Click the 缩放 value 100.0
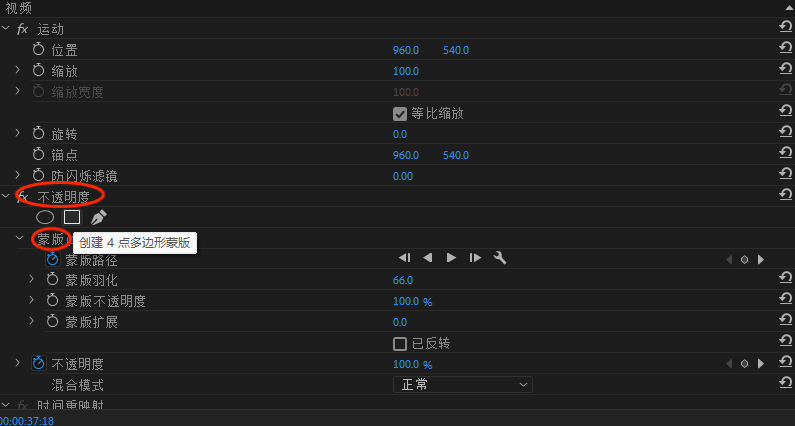This screenshot has height=426, width=795. point(406,71)
